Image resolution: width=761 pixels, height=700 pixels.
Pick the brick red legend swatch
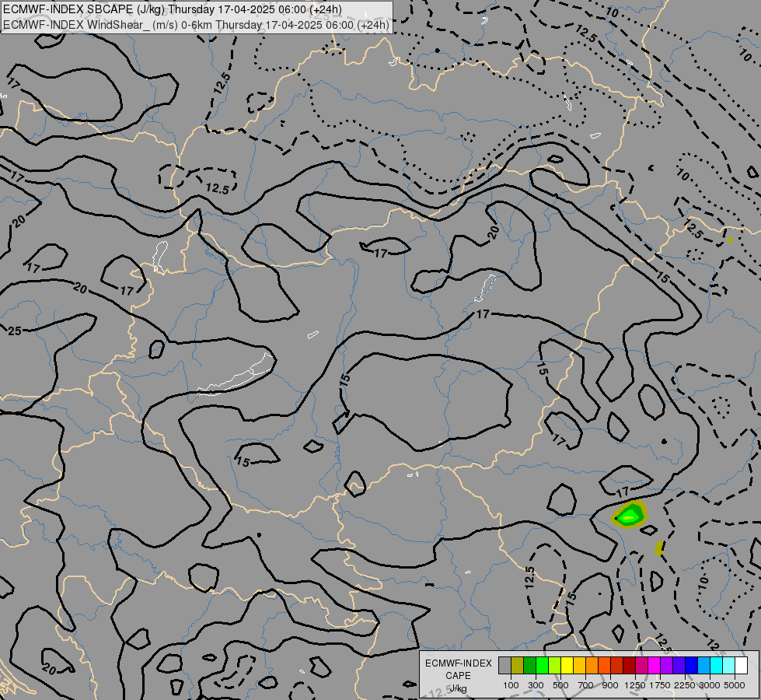point(617,666)
